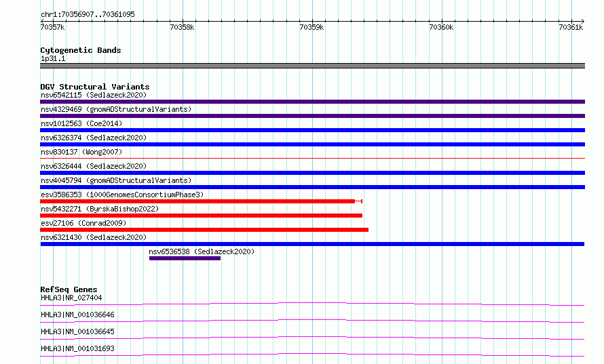Click the purple bar for nsv4329469
This screenshot has width=604, height=364.
312,116
